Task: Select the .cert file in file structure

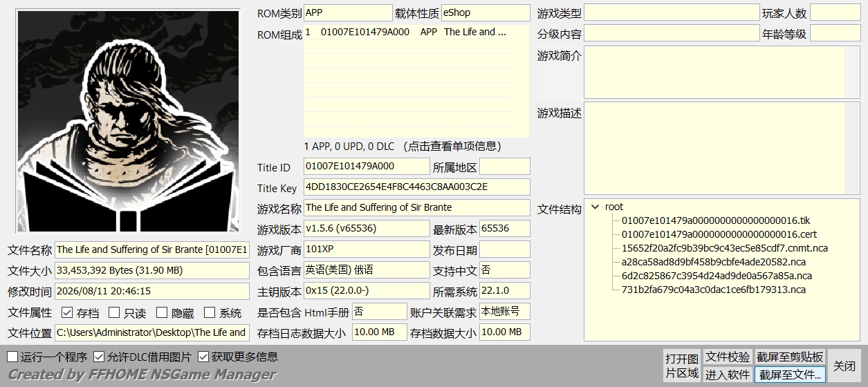Action: coord(719,234)
